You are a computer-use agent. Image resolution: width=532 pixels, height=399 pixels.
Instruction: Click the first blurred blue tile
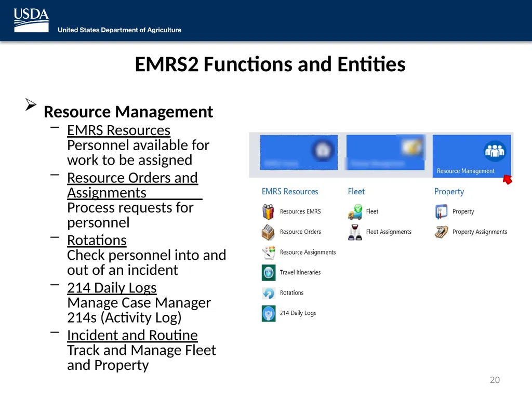pyautogui.click(x=299, y=152)
